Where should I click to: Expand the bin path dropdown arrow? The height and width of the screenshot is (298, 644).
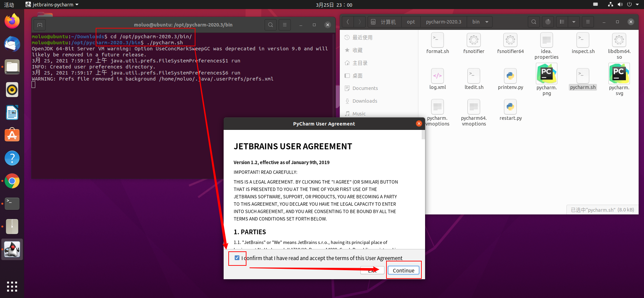point(487,22)
